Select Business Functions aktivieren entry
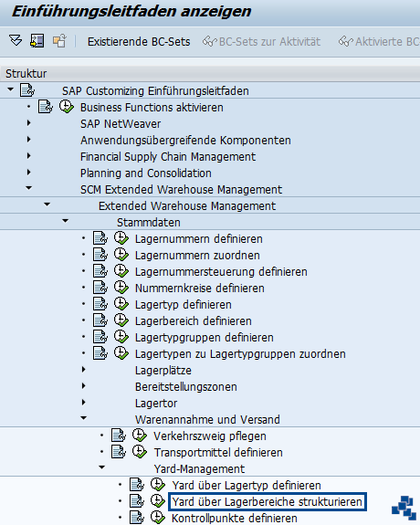The width and height of the screenshot is (420, 525). pyautogui.click(x=152, y=108)
